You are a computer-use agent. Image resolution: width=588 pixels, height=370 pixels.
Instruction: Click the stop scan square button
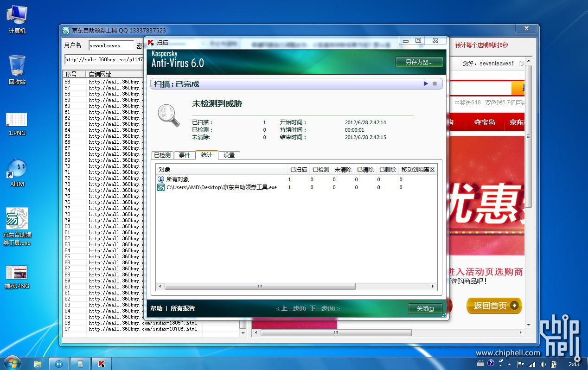pyautogui.click(x=435, y=83)
